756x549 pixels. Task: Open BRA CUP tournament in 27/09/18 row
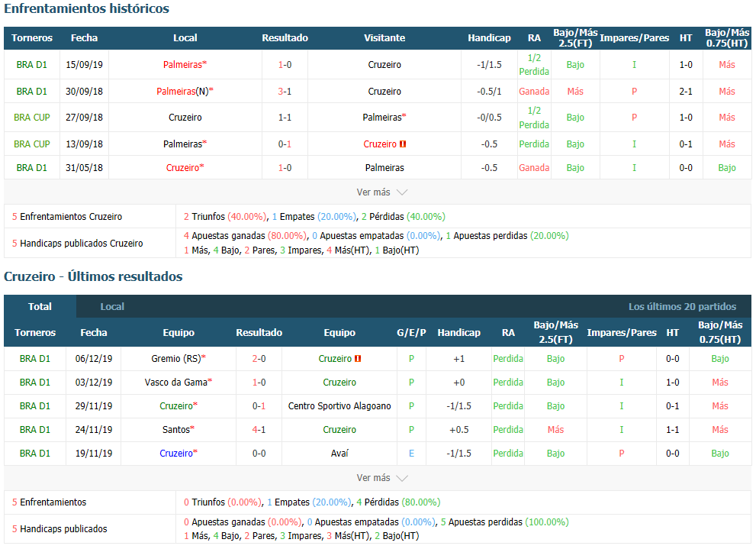pyautogui.click(x=32, y=118)
